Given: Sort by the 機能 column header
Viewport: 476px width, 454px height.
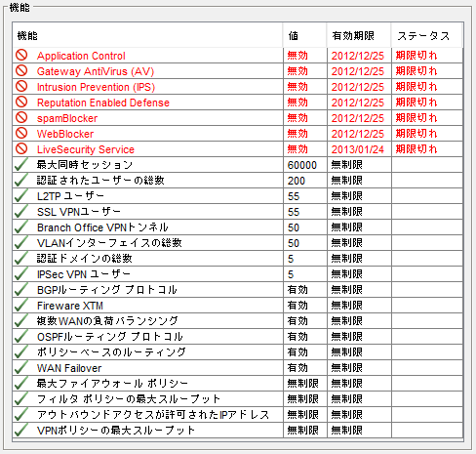Looking at the screenshot, I should tap(147, 35).
